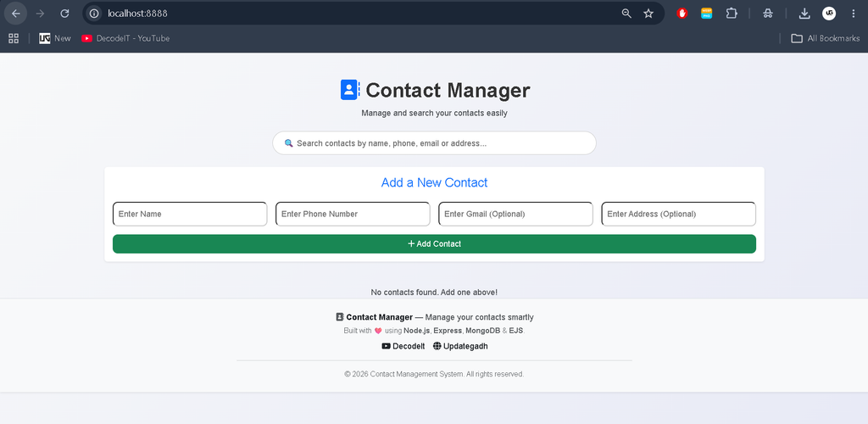Open the New bookmark
This screenshot has width=868, height=424.
55,38
